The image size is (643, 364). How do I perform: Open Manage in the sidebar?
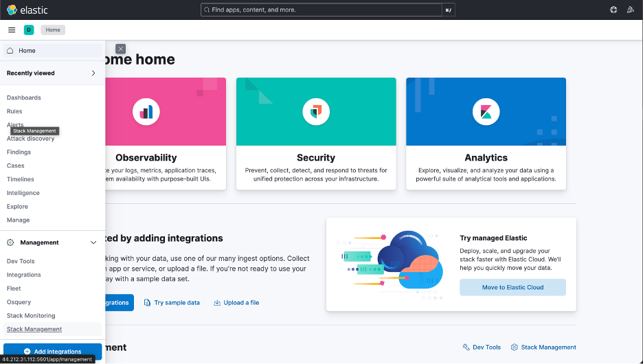(x=18, y=220)
